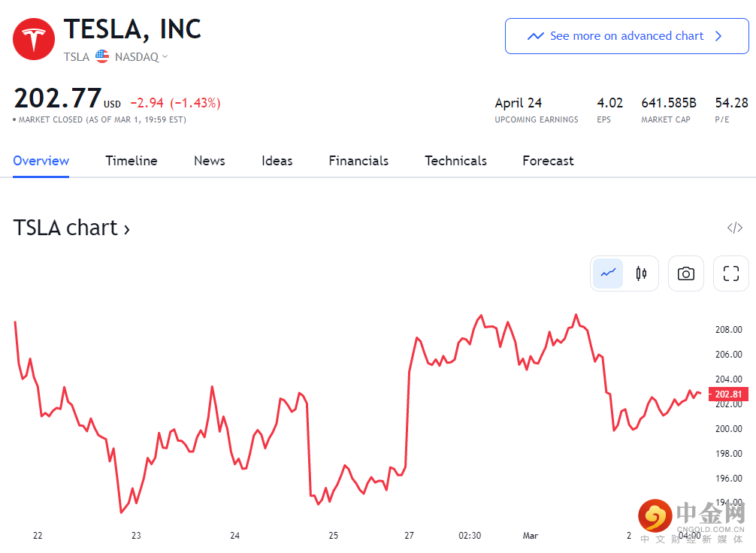This screenshot has width=756, height=553.
Task: Click the Tesla logo icon
Action: click(x=34, y=39)
